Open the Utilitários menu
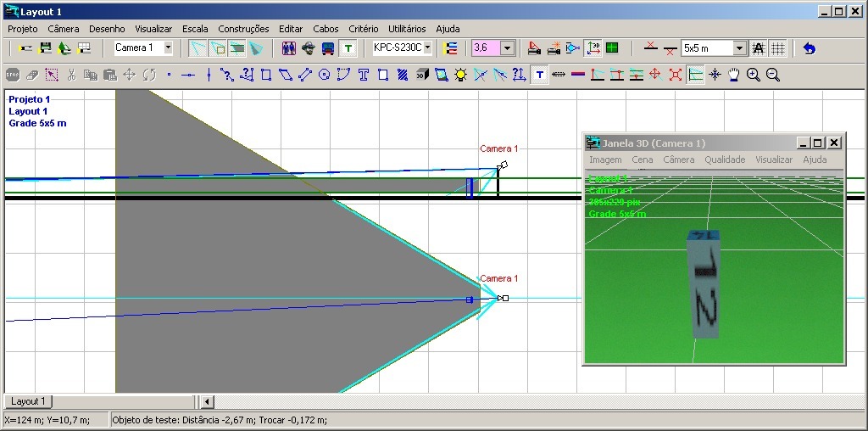Viewport: 868px width, 431px height. click(x=407, y=29)
